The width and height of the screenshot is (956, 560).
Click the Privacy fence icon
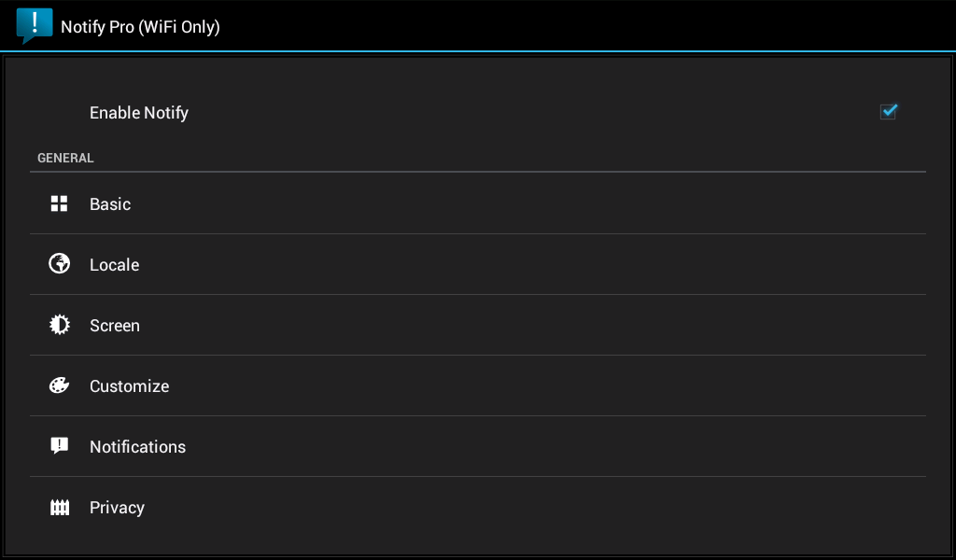click(59, 507)
